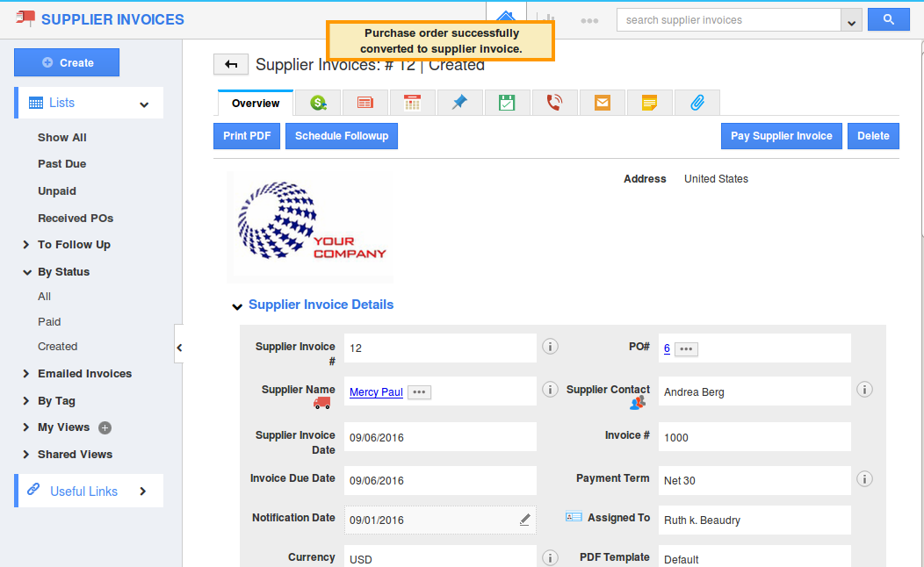Click the search supplier invoices field

tap(728, 20)
